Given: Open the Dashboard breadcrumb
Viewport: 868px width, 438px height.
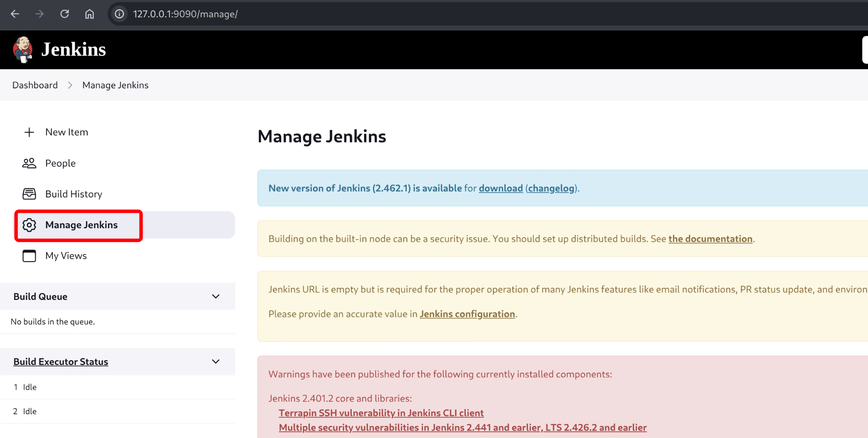Looking at the screenshot, I should click(x=35, y=85).
